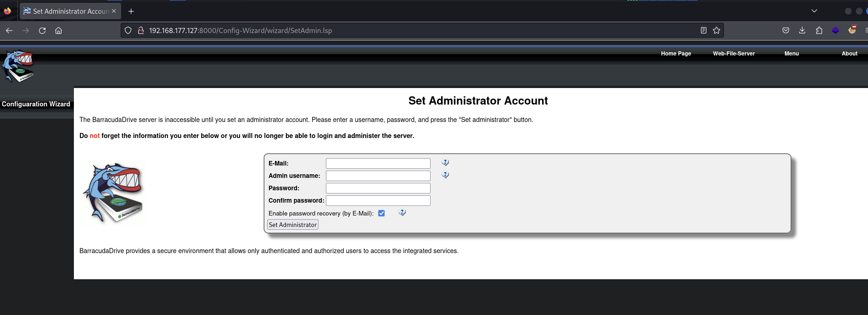Disable password recovery by E-Mail checkbox

(381, 213)
